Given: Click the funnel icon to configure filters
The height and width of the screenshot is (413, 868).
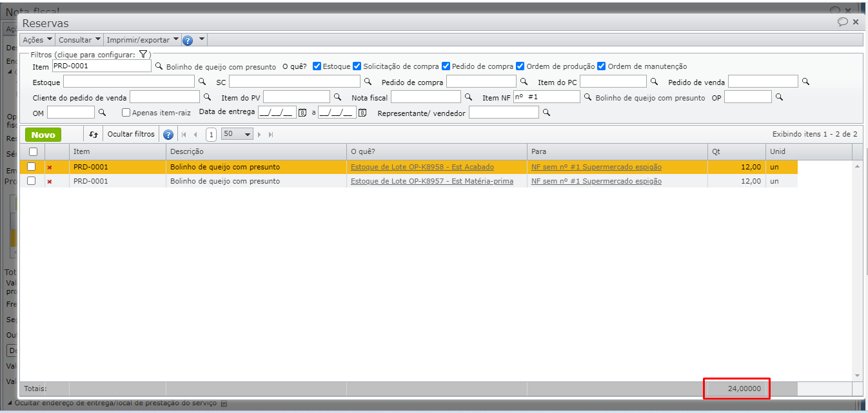Looking at the screenshot, I should tap(143, 55).
